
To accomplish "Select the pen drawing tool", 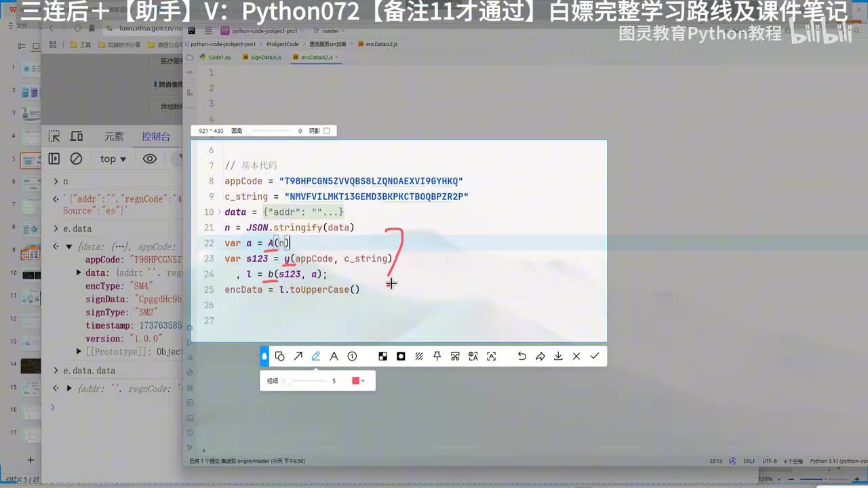I will click(316, 356).
